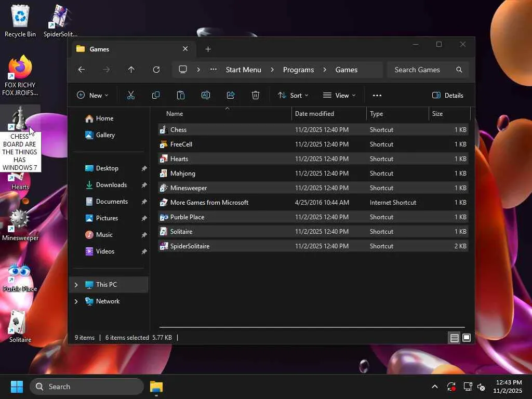Select the Minesweeper desktop shortcut icon
Viewport: 532px width, 399px height.
pyautogui.click(x=20, y=224)
